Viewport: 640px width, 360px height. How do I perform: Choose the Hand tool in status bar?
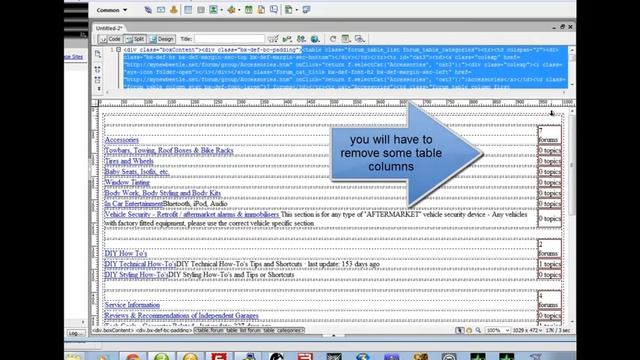pyautogui.click(x=469, y=330)
